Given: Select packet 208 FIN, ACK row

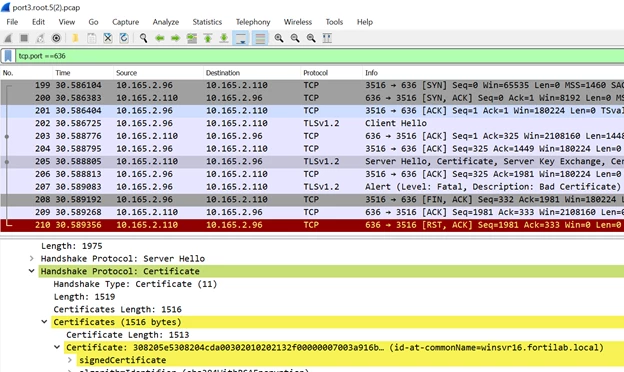Looking at the screenshot, I should (x=312, y=200).
